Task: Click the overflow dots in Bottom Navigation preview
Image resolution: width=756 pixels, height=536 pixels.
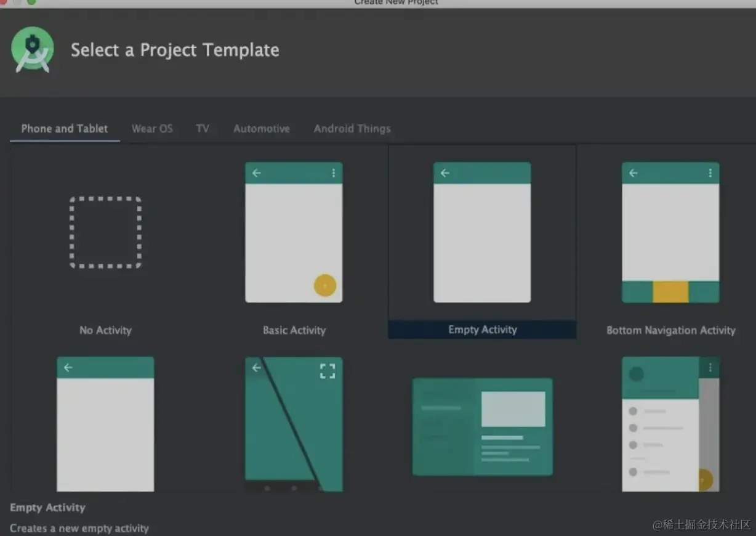Action: pos(710,173)
